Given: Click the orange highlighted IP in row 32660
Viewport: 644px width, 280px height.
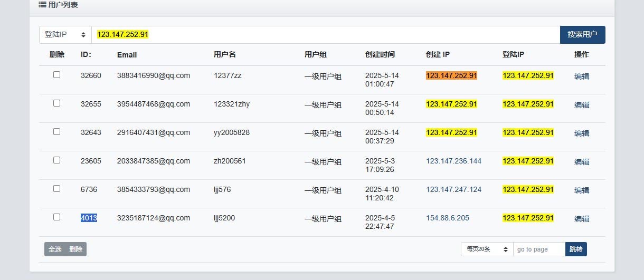Looking at the screenshot, I should click(451, 75).
